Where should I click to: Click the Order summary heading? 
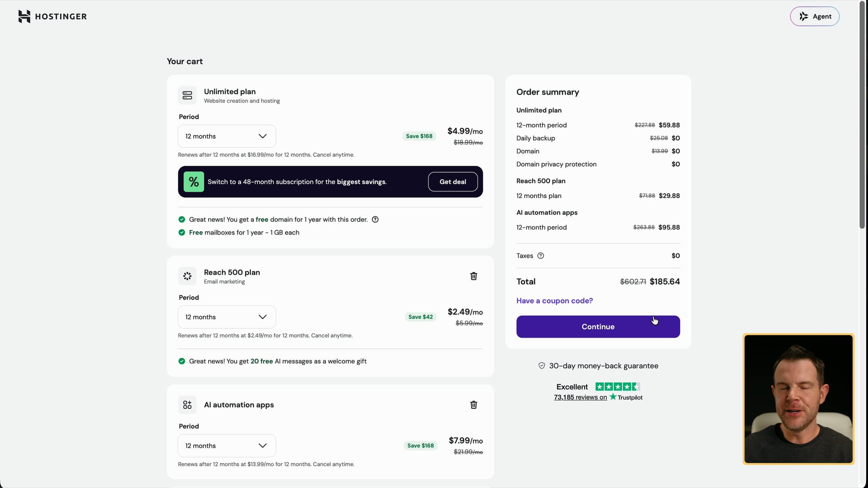(x=548, y=92)
